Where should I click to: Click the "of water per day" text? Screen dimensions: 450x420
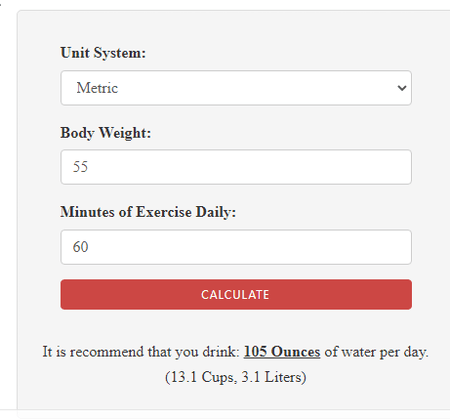[375, 352]
